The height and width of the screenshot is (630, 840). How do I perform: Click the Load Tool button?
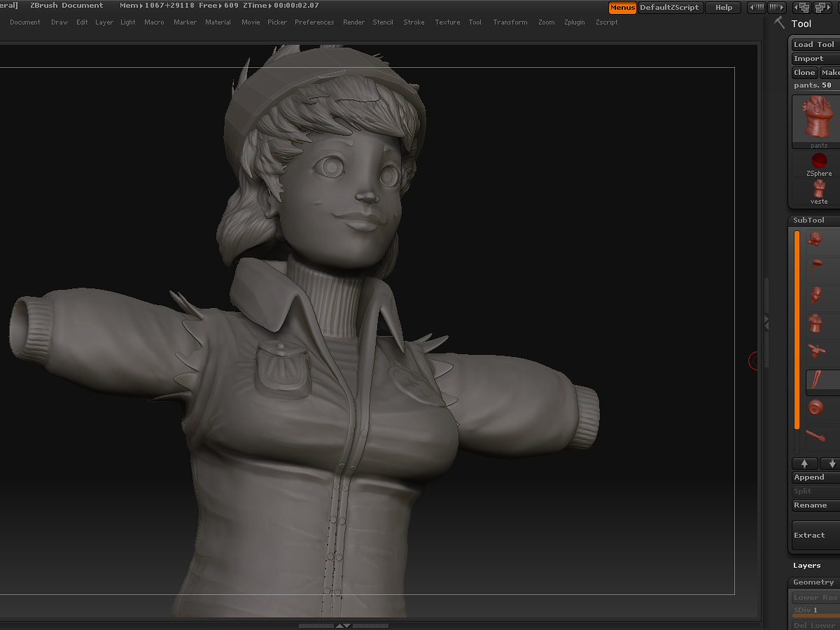point(815,45)
